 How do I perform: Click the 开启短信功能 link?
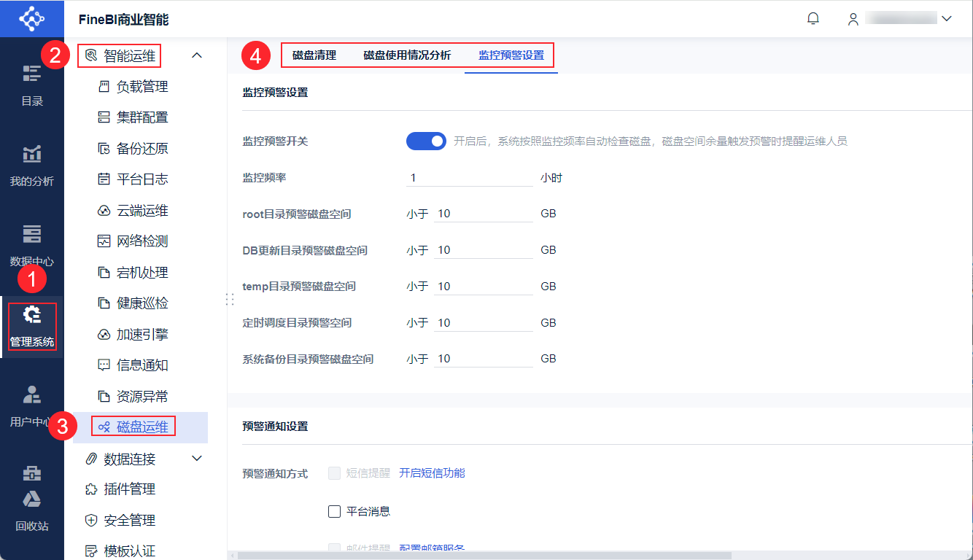coord(432,473)
